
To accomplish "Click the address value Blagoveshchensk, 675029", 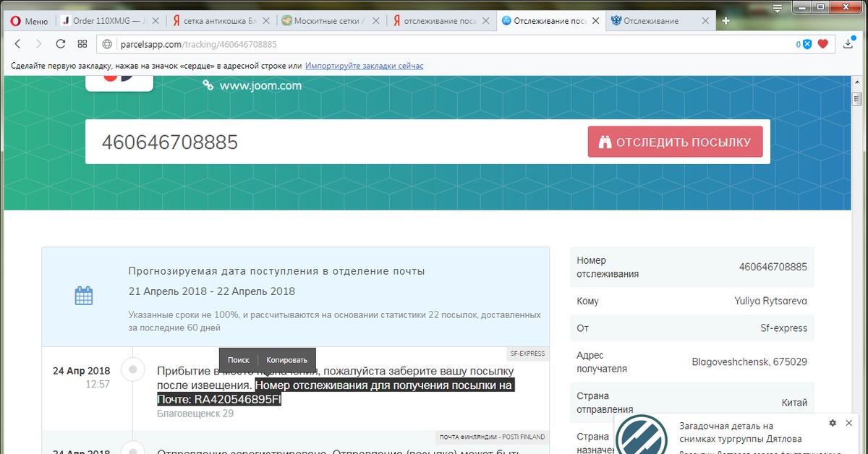I will tap(749, 361).
